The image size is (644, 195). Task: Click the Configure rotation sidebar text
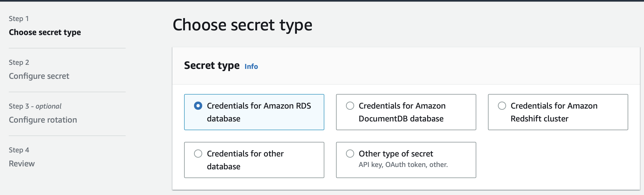[x=43, y=120]
